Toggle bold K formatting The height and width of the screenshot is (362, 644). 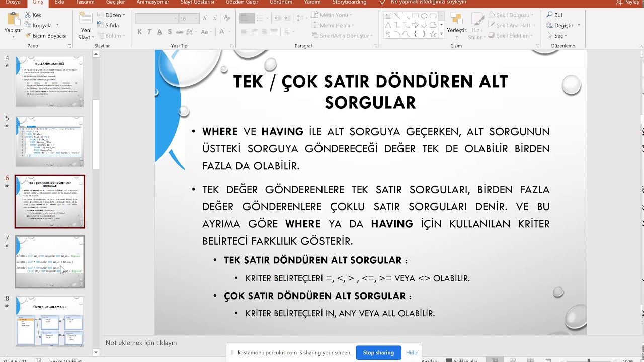coord(139,32)
